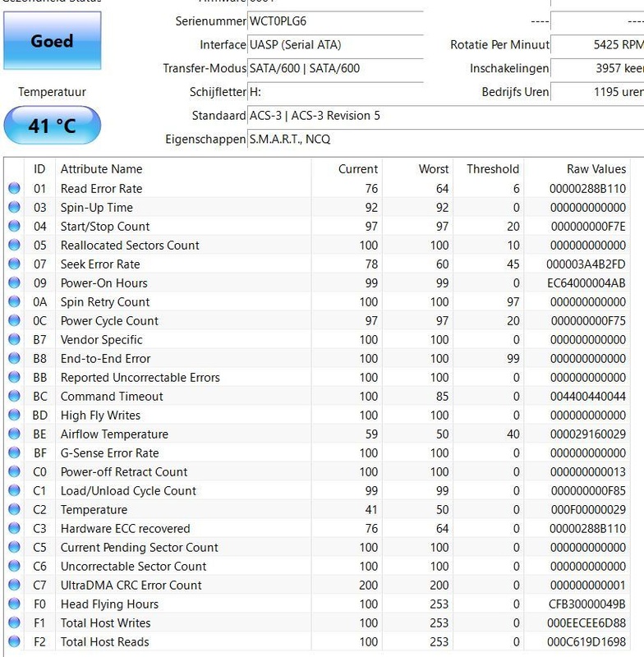The image size is (644, 657).
Task: Click the status orb for Power-off Retract Count
Action: tap(14, 471)
